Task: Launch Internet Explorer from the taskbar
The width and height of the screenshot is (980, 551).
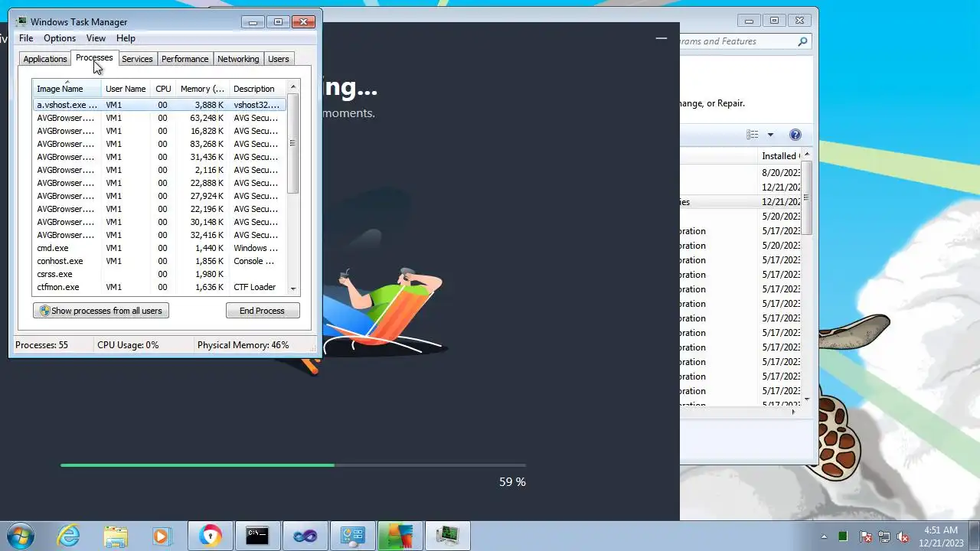Action: [69, 536]
